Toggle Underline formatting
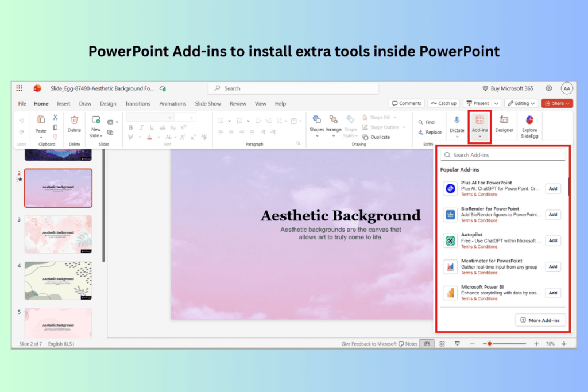Image resolution: width=588 pixels, height=392 pixels. pos(152,127)
